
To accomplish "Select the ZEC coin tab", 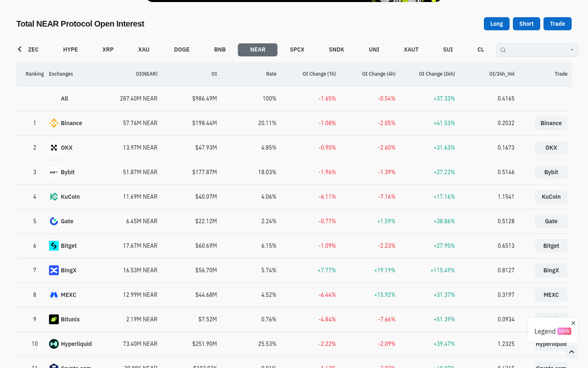I will (x=33, y=49).
